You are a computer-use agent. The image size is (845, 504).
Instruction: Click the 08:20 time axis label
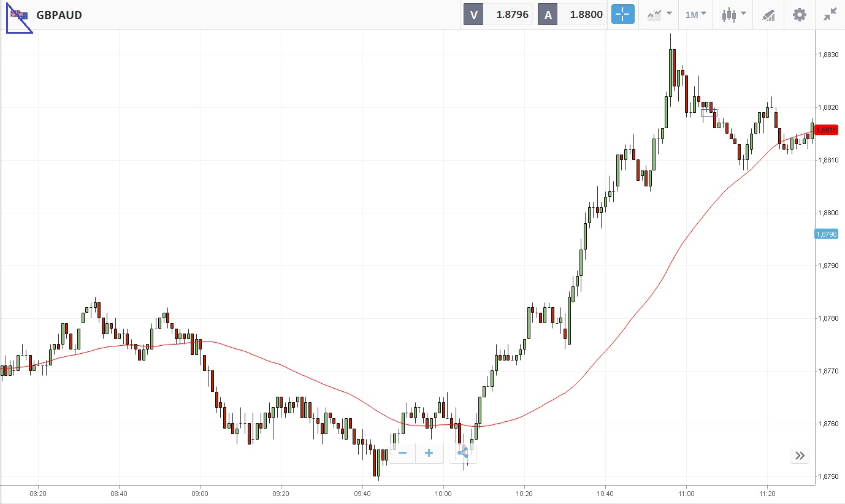(x=38, y=494)
